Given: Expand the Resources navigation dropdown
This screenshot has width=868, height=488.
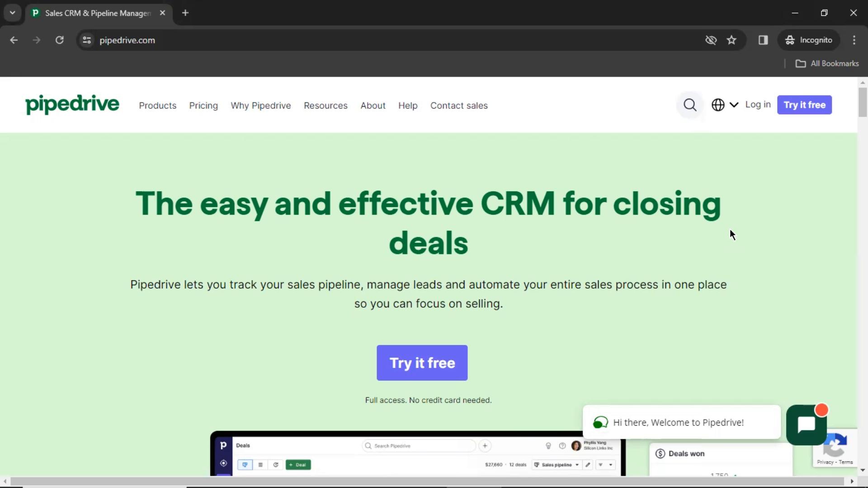Looking at the screenshot, I should 325,105.
